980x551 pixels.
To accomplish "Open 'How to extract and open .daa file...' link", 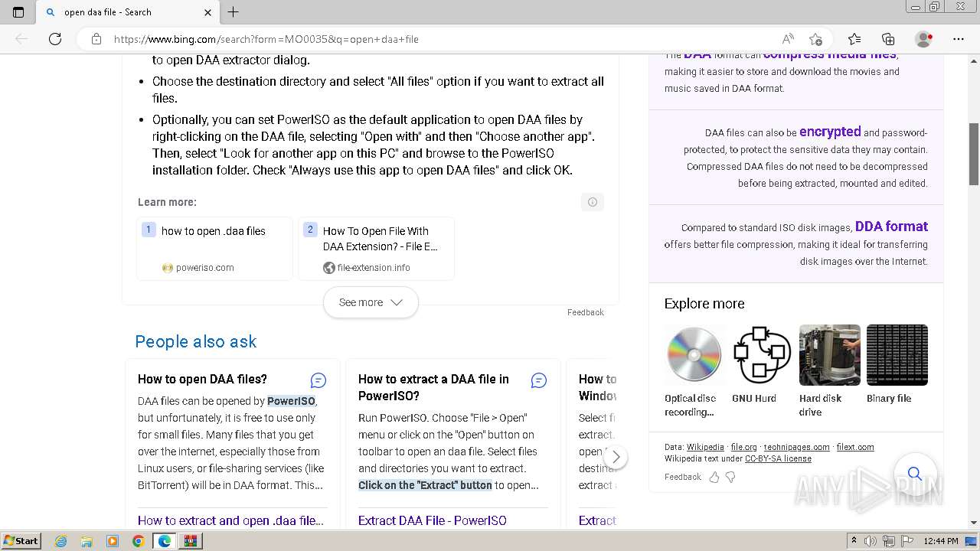I will (230, 520).
